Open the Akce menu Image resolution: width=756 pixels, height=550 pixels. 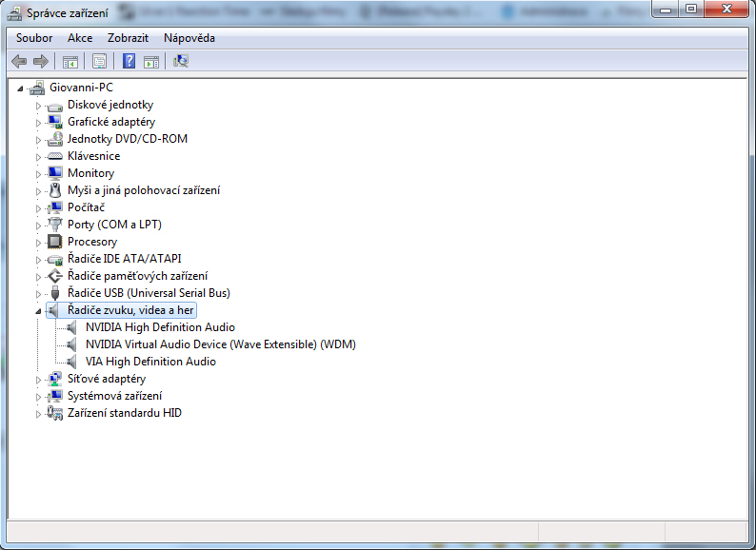point(80,38)
